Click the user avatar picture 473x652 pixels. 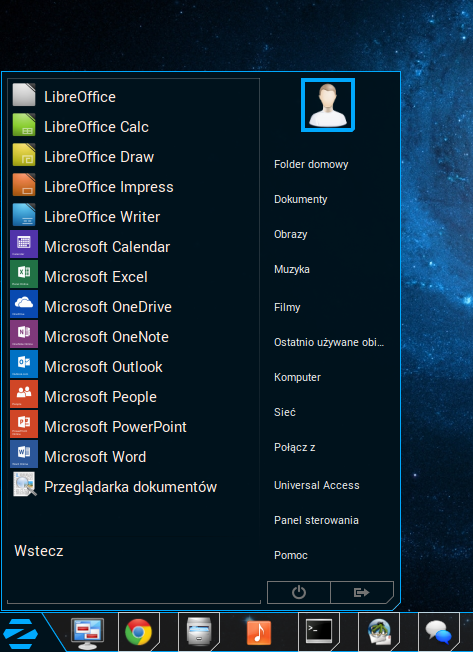point(328,105)
